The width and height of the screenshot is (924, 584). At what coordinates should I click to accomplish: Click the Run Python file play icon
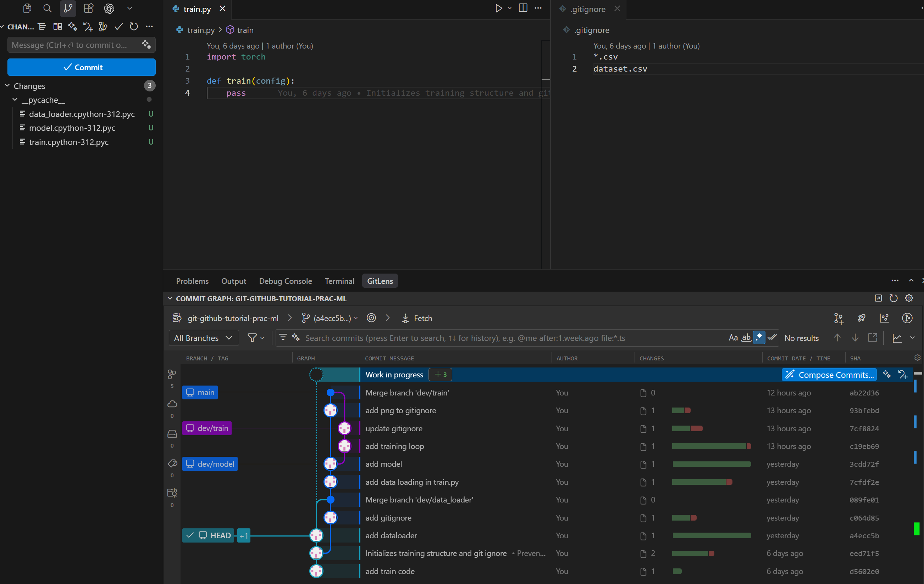pos(498,9)
